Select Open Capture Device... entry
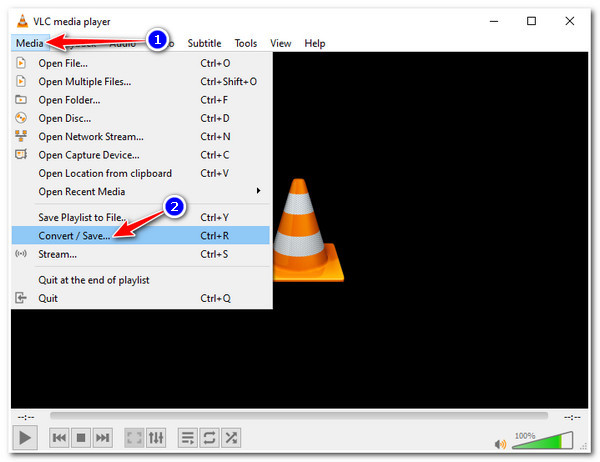The width and height of the screenshot is (600, 462). pyautogui.click(x=140, y=155)
